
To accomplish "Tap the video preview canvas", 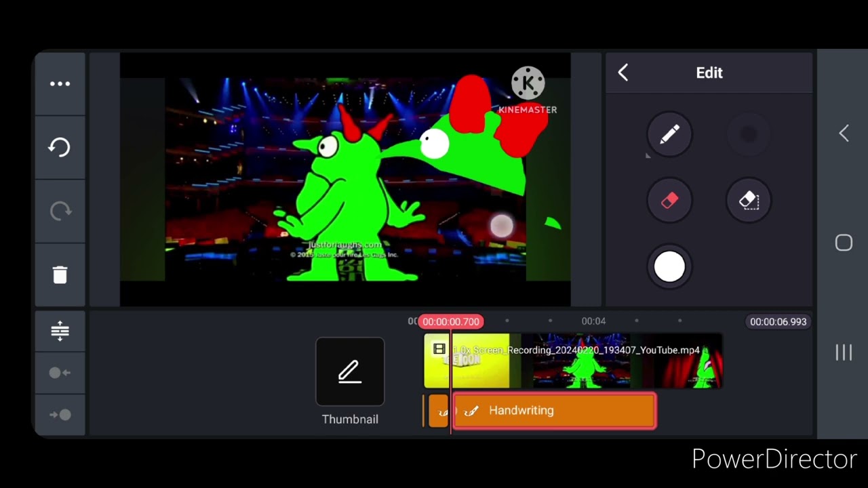I will coord(345,180).
